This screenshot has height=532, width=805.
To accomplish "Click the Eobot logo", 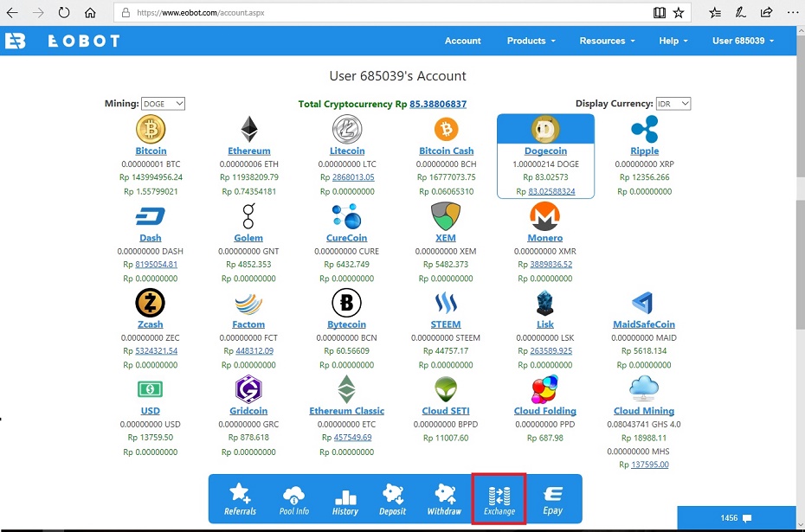I will pos(62,41).
